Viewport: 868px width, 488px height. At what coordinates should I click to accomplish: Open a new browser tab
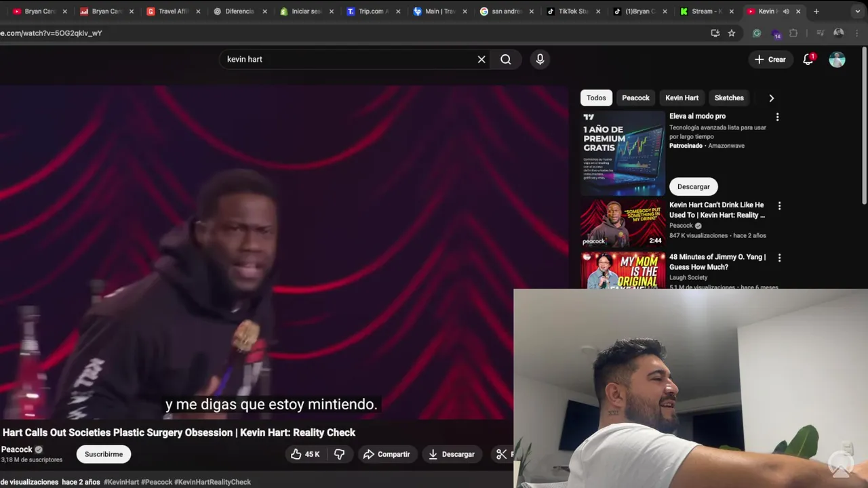[816, 11]
